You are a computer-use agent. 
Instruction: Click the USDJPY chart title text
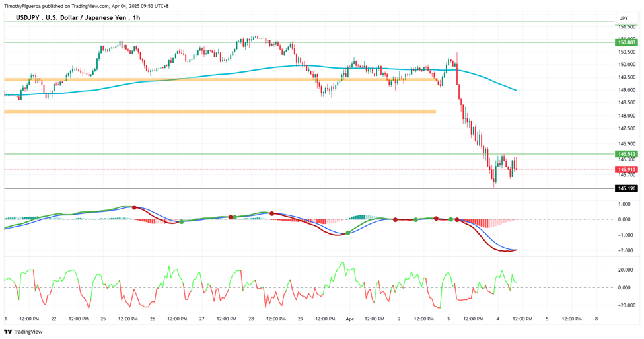[x=78, y=18]
